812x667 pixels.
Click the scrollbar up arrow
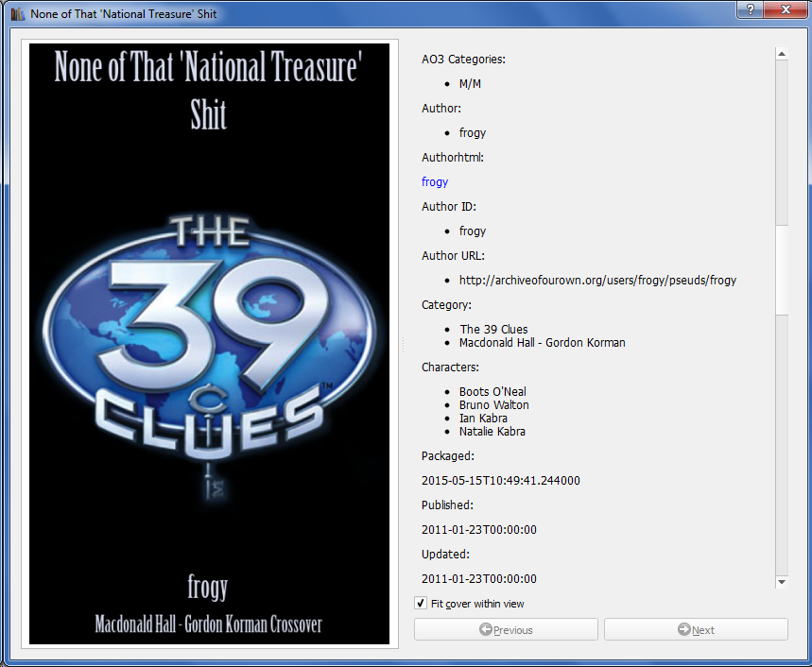point(782,53)
